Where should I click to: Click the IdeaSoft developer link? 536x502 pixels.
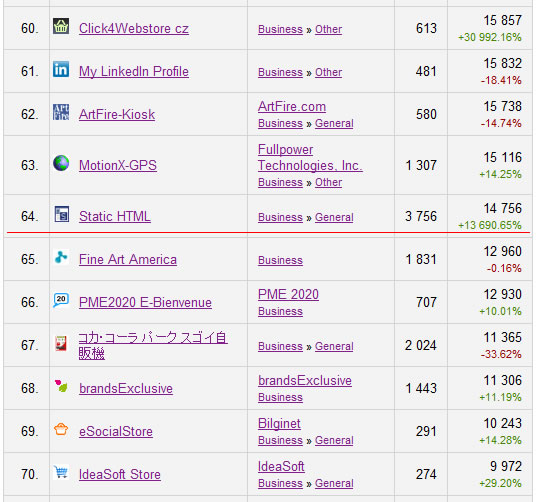281,467
